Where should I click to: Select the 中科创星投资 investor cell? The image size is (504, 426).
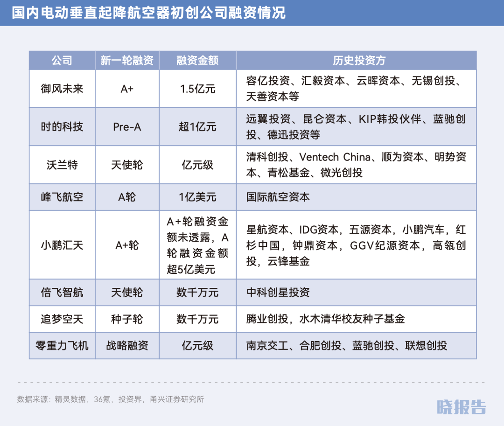pos(278,293)
